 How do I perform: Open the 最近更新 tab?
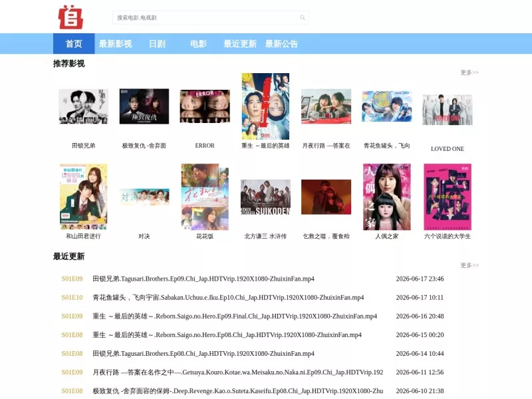tap(240, 44)
